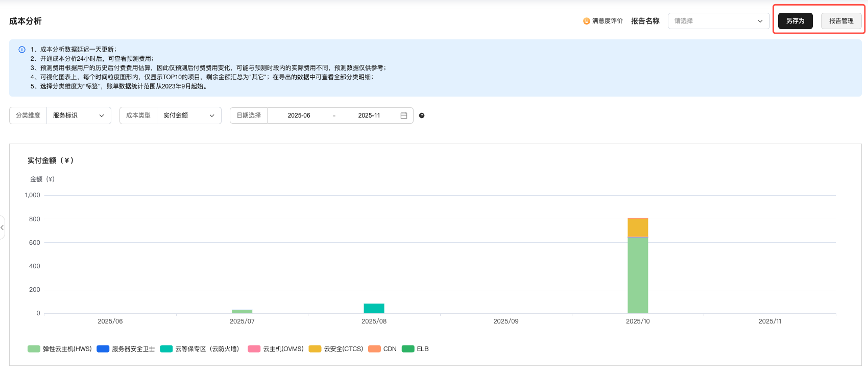Open the 报告名称 dropdown

718,21
